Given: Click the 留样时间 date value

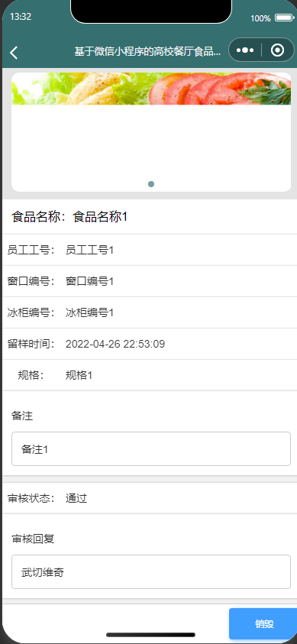Looking at the screenshot, I should [115, 344].
